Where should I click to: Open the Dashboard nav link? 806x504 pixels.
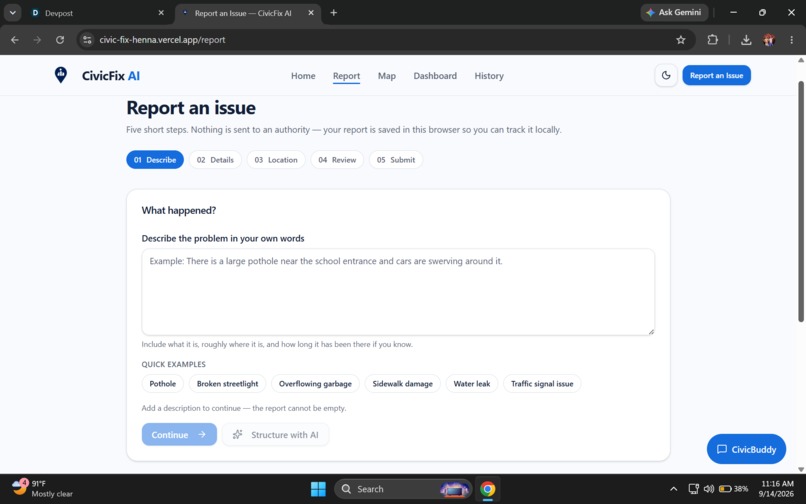coord(435,76)
